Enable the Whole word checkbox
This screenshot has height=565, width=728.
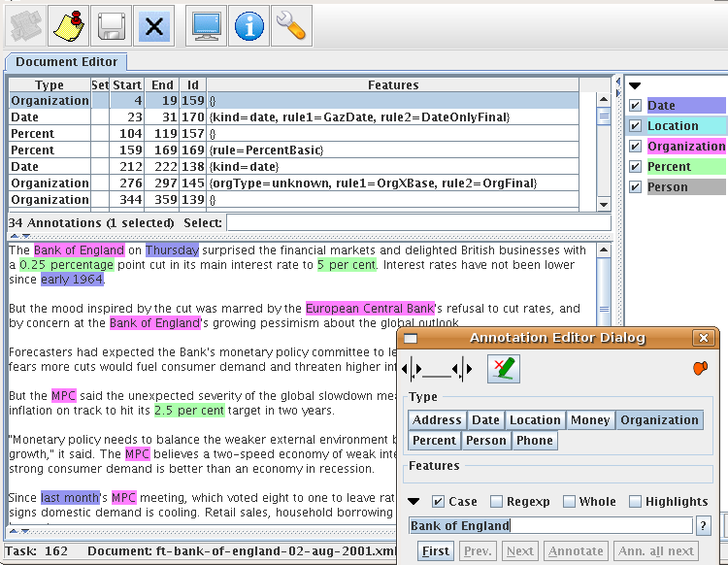569,501
